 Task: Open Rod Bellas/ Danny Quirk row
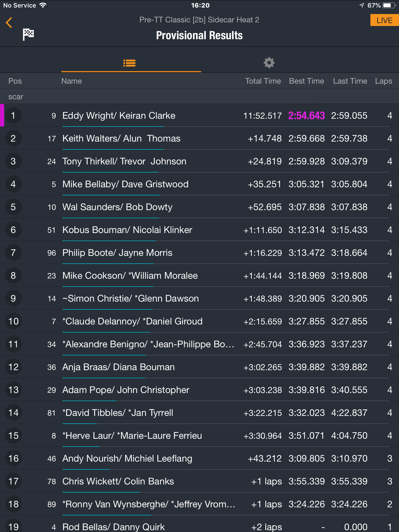(199, 524)
